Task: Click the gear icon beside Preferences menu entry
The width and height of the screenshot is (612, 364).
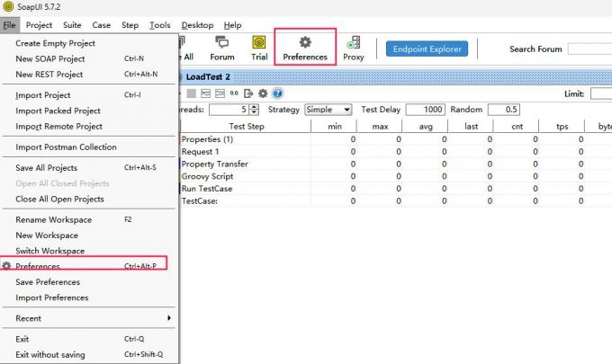Action: [6, 266]
